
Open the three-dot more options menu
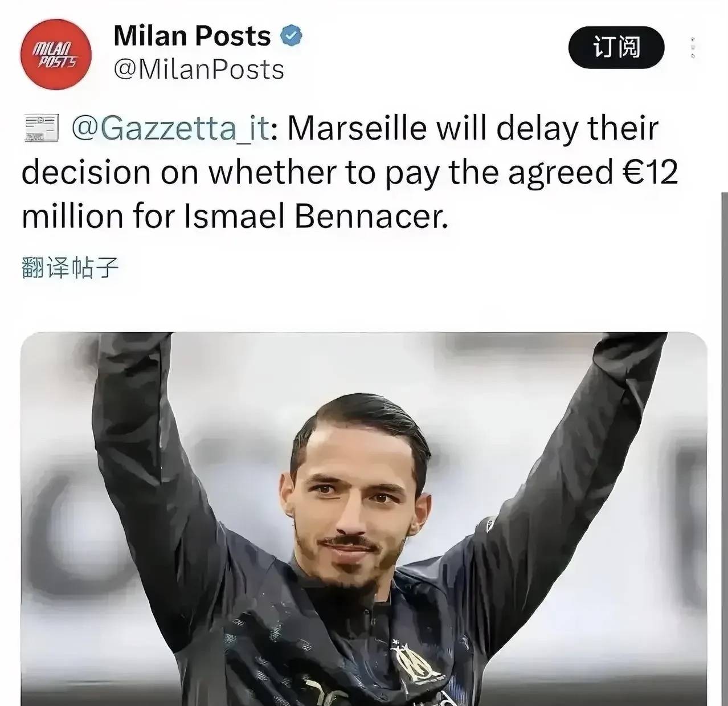coord(693,47)
